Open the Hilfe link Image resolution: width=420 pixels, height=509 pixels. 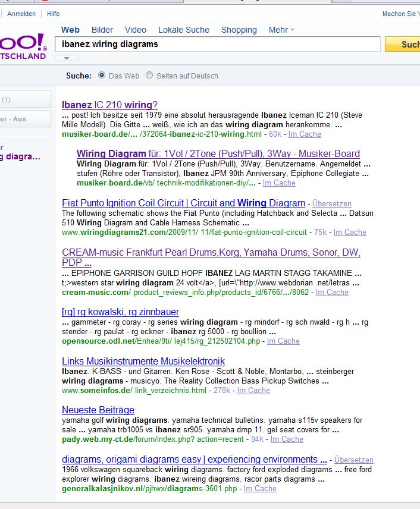point(54,14)
